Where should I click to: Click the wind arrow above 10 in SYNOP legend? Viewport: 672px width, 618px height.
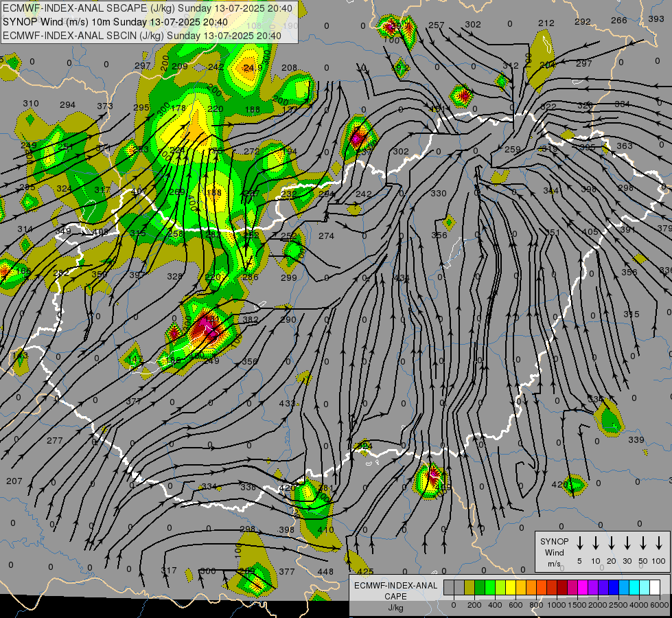[x=596, y=543]
